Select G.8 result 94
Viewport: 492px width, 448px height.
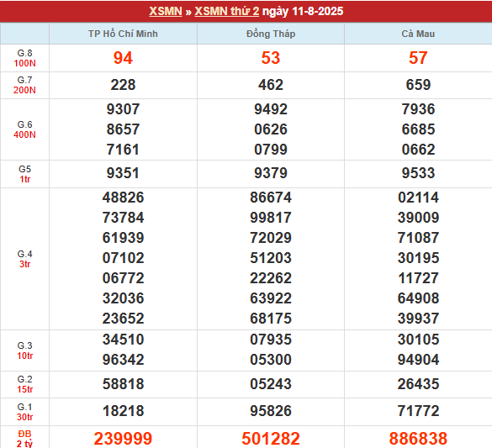coord(123,58)
